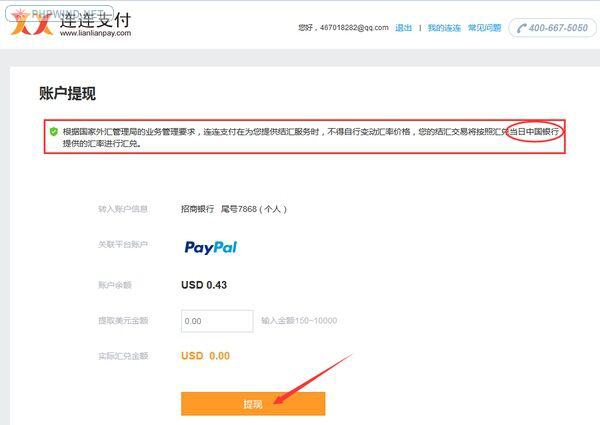Click the LianLian Pay logo
Screen dimensions: 600x425
(x=71, y=24)
